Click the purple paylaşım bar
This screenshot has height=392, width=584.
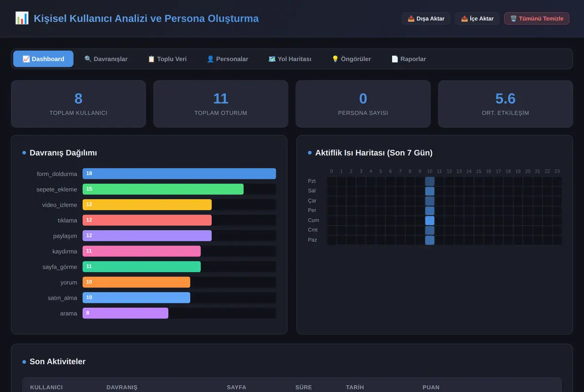pos(147,236)
